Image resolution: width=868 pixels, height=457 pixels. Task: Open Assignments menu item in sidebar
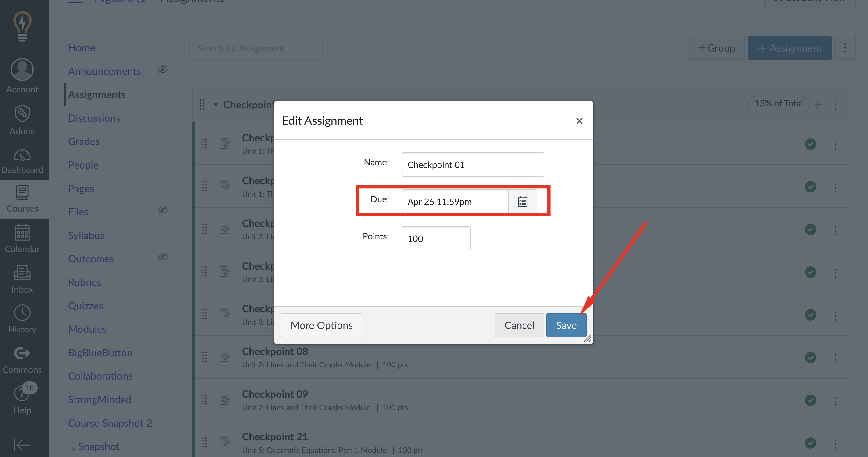(x=96, y=94)
